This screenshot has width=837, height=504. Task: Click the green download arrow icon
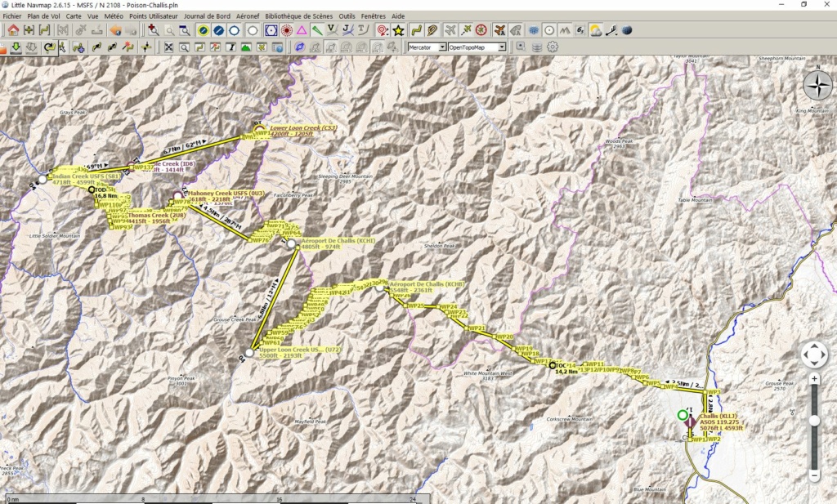click(16, 47)
